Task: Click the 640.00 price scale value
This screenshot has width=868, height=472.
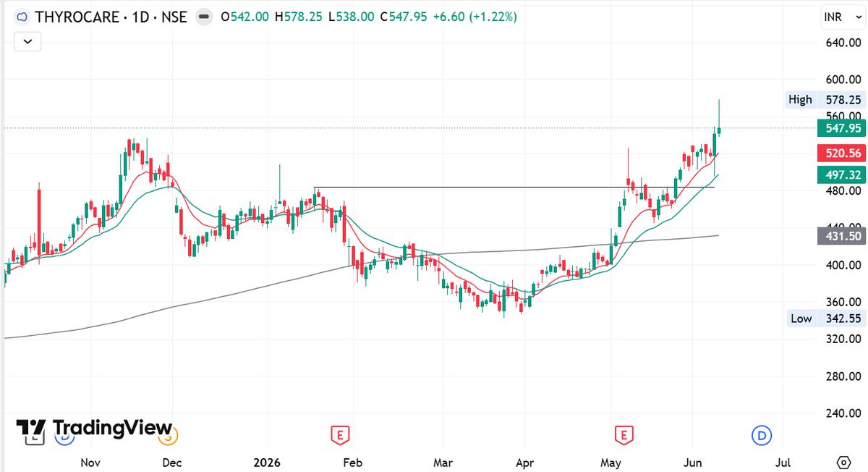Action: tap(843, 42)
